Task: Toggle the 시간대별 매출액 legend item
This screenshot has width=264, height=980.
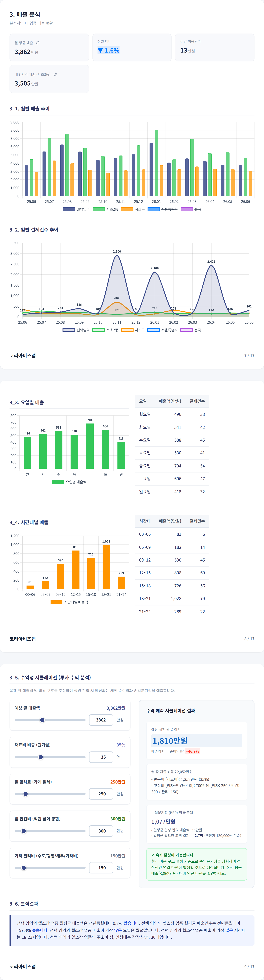Action: [x=69, y=602]
